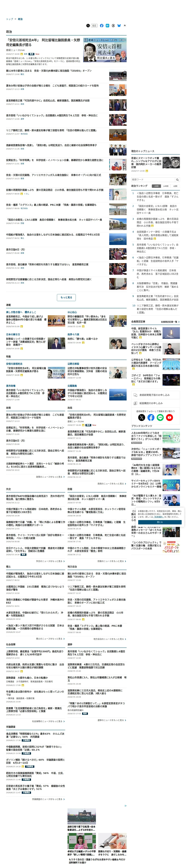Expand 外交のニュースをもっと見る

click(x=50, y=561)
